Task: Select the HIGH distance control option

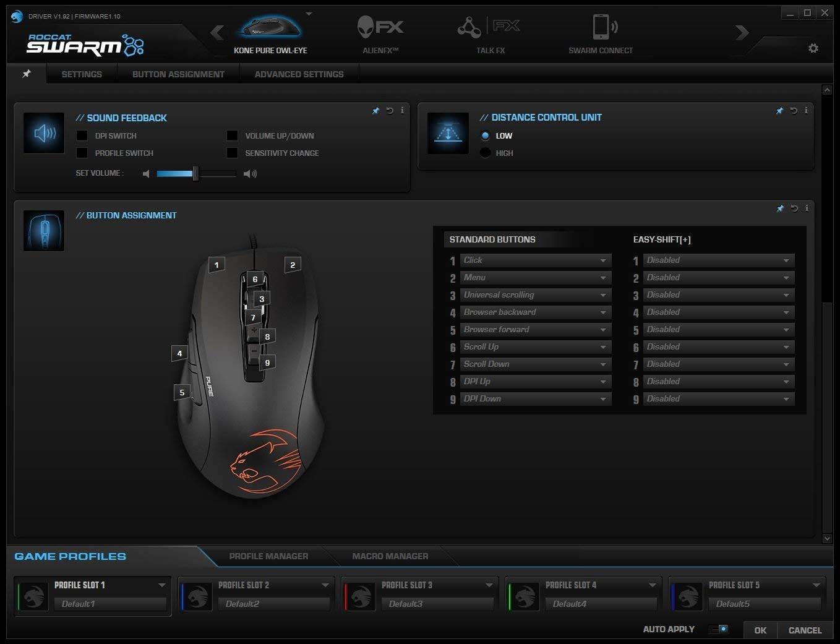Action: [x=485, y=153]
